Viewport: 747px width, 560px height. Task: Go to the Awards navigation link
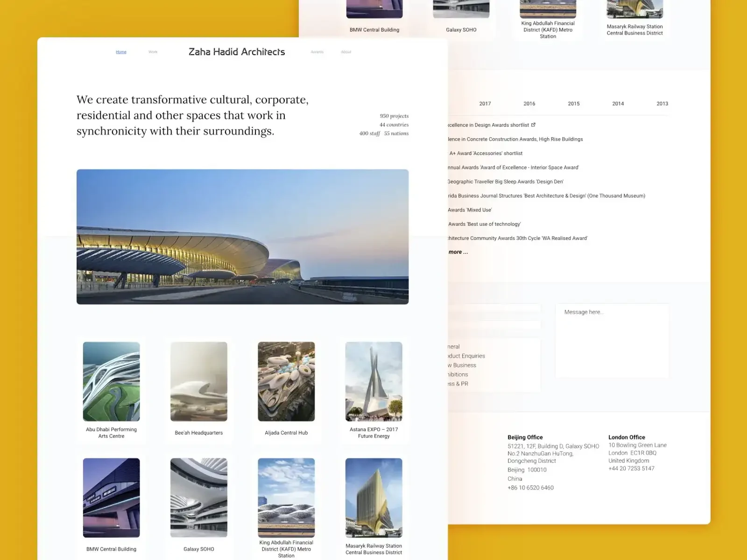pyautogui.click(x=317, y=52)
